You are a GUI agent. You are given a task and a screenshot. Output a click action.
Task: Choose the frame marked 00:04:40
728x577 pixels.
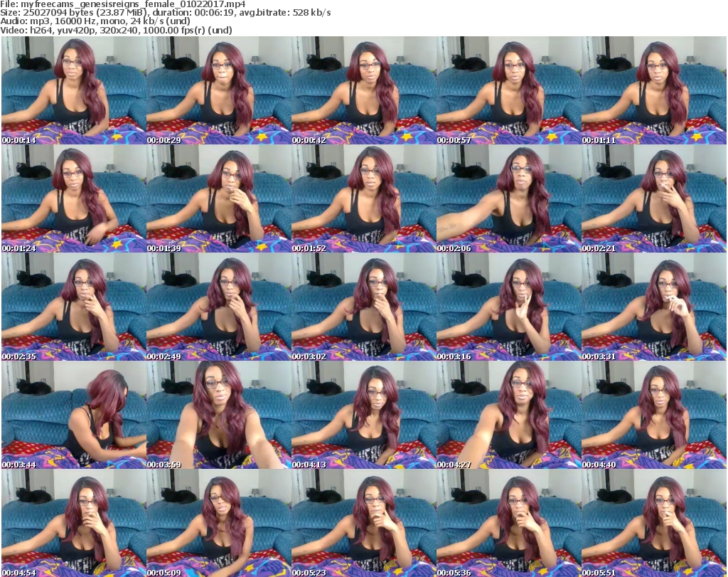click(654, 415)
